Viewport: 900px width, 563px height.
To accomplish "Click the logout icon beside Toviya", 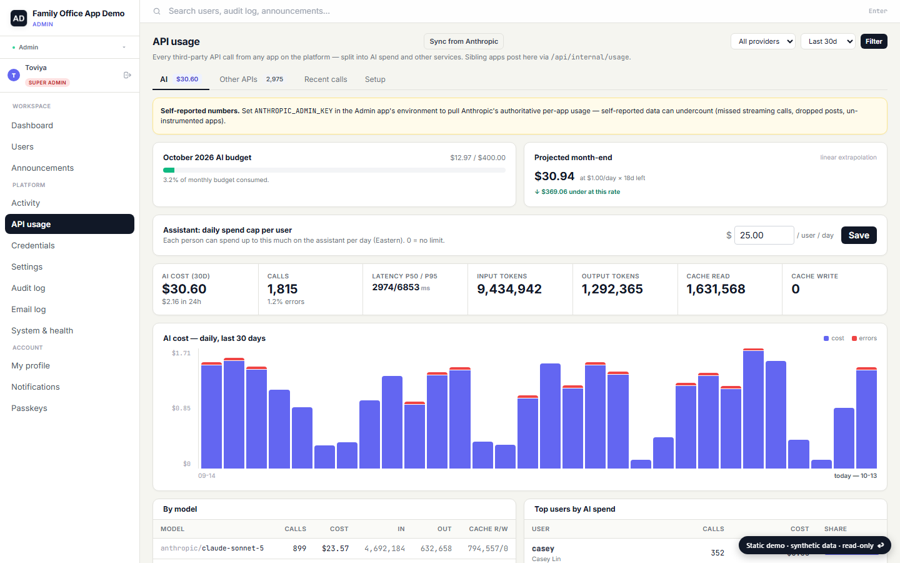I will click(x=127, y=75).
